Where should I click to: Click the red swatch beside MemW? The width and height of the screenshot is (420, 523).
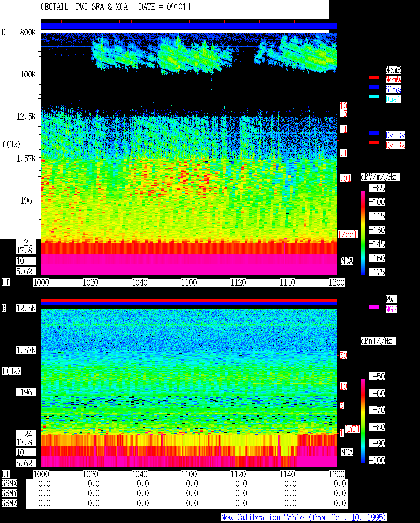374,77
